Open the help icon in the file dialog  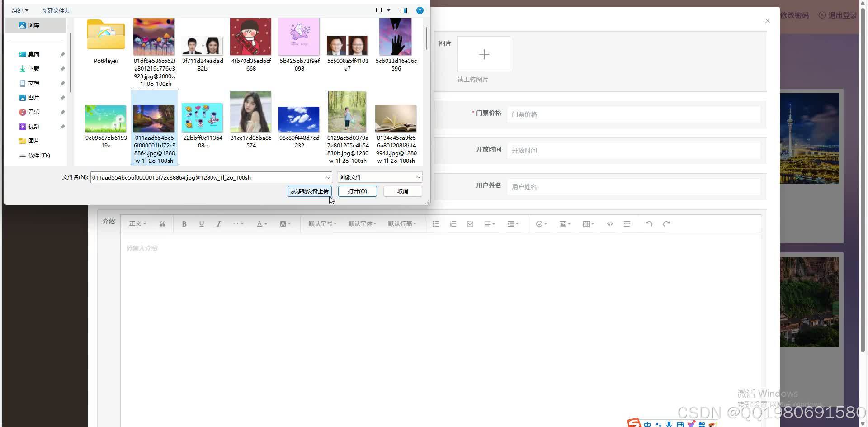[420, 10]
